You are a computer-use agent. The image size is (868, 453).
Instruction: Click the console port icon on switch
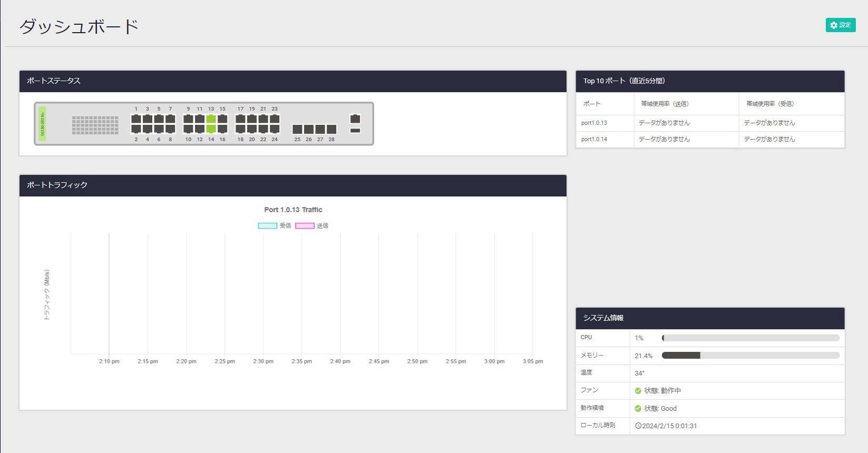tap(355, 119)
